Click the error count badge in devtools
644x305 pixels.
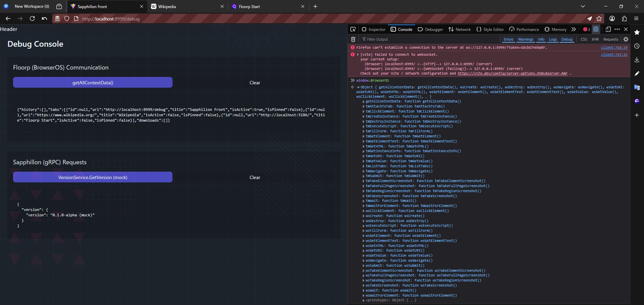tap(587, 29)
